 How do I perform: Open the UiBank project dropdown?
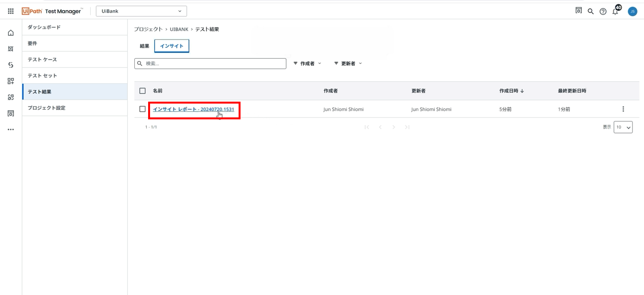(x=141, y=11)
